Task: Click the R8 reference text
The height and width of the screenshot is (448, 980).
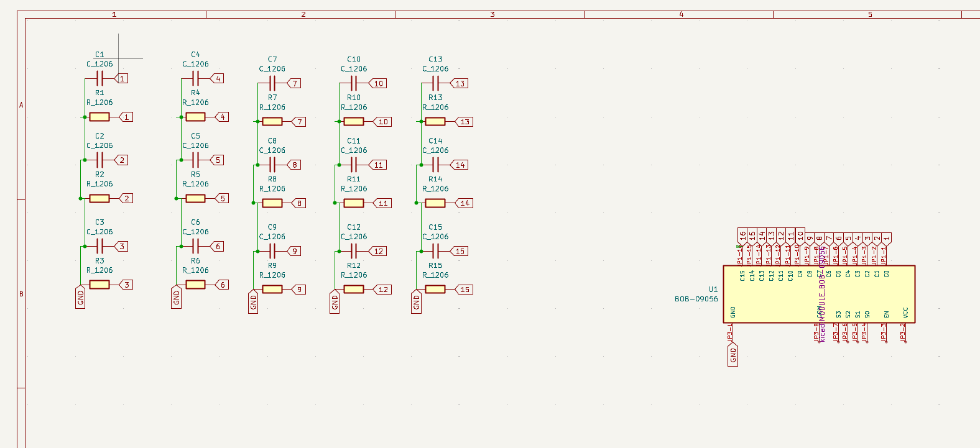Action: point(272,179)
